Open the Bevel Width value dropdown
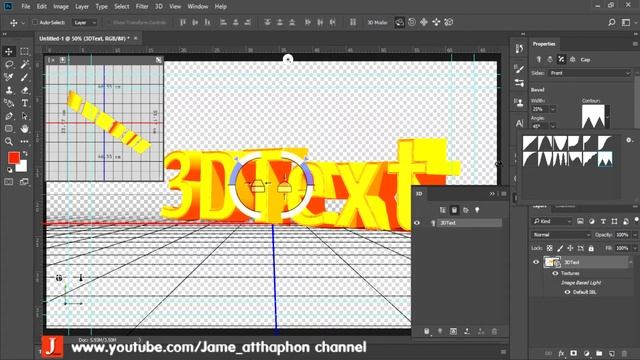The width and height of the screenshot is (640, 360). click(x=553, y=109)
